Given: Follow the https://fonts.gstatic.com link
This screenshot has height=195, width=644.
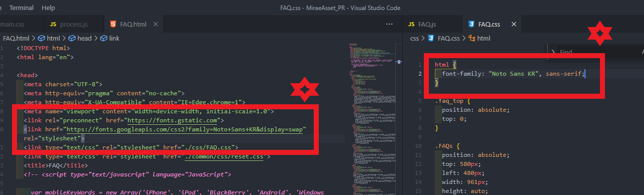Looking at the screenshot, I should point(173,120).
